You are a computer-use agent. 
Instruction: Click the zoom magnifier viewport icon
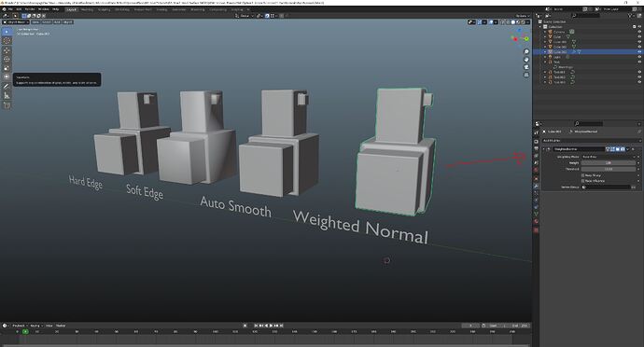(526, 51)
